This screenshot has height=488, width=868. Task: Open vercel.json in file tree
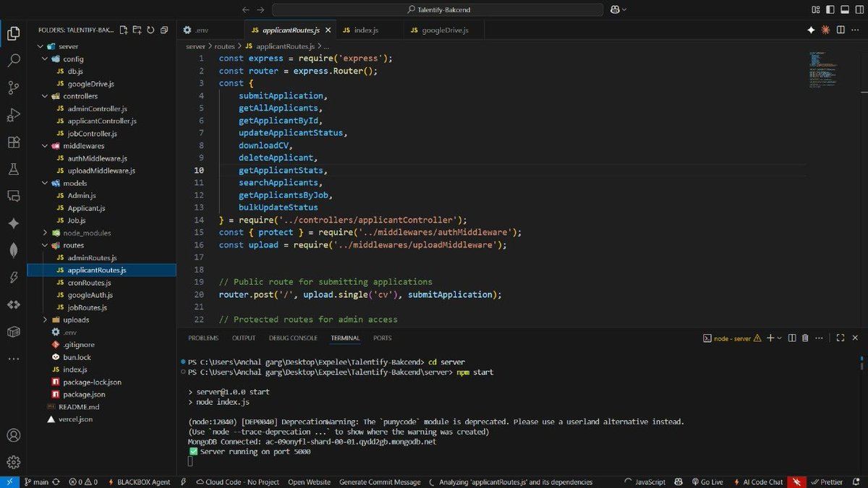click(x=75, y=419)
